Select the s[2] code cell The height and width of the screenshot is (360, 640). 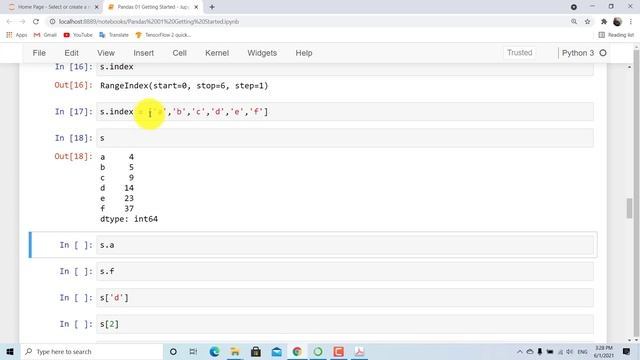point(345,324)
